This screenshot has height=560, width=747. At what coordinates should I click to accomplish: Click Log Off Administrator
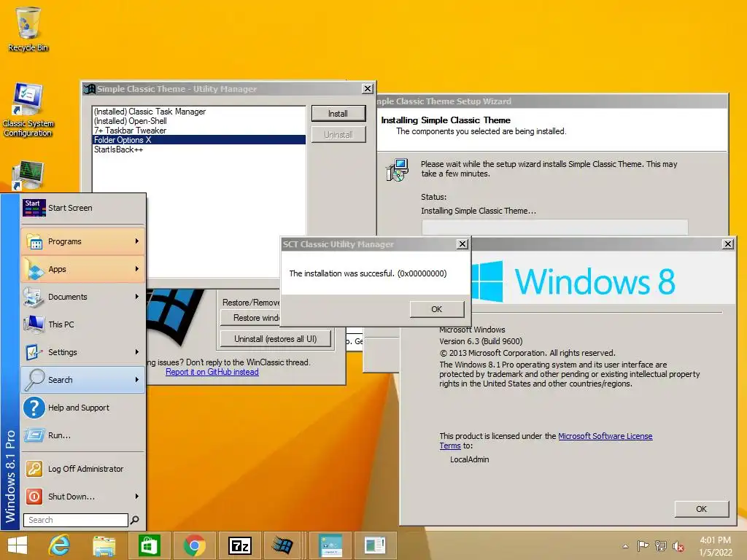pos(82,469)
